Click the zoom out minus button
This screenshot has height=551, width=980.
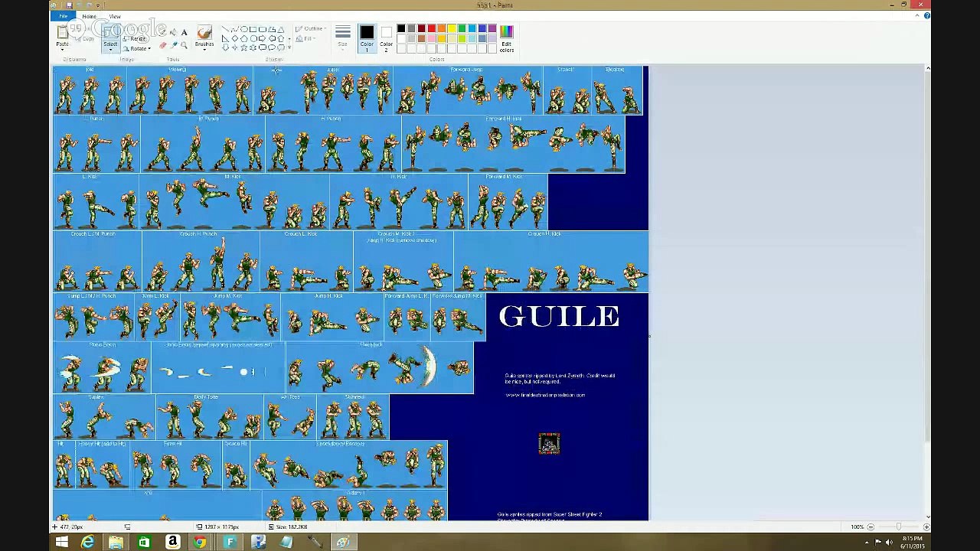click(x=871, y=527)
